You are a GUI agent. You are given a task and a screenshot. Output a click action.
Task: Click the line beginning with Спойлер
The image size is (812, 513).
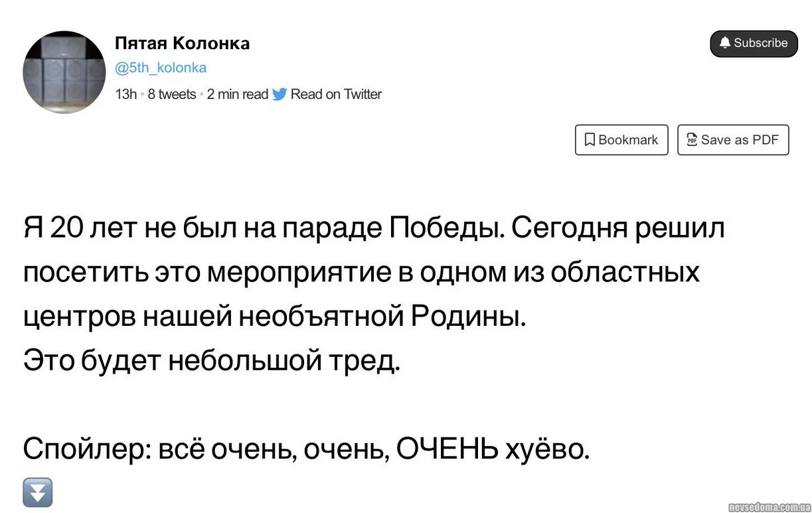click(x=306, y=450)
